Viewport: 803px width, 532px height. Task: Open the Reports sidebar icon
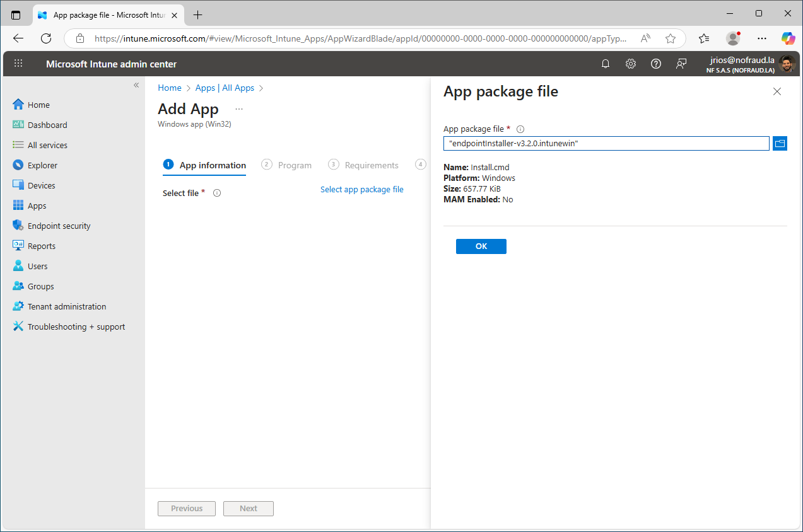tap(18, 246)
